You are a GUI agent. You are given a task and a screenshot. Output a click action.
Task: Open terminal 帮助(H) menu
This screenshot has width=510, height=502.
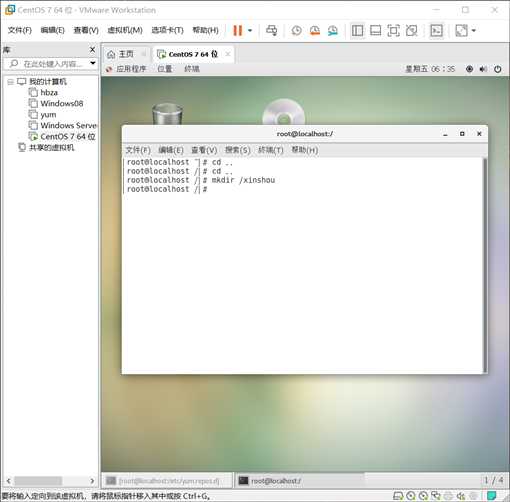[305, 150]
